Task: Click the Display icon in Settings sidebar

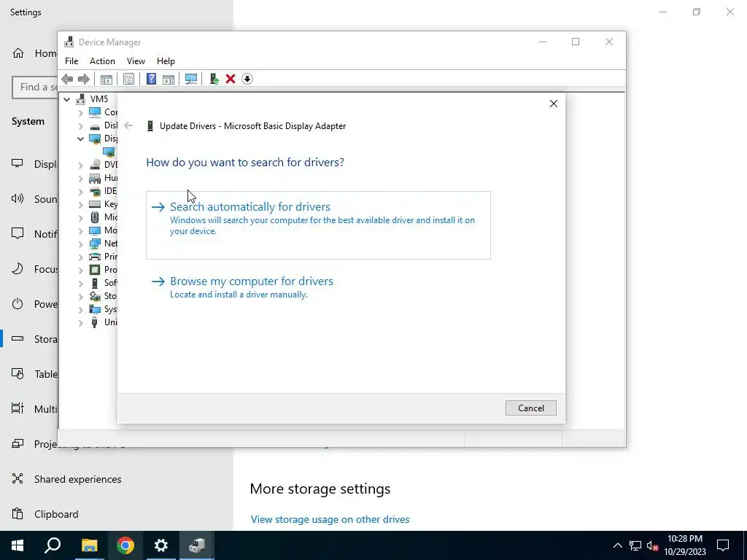Action: pos(18,163)
